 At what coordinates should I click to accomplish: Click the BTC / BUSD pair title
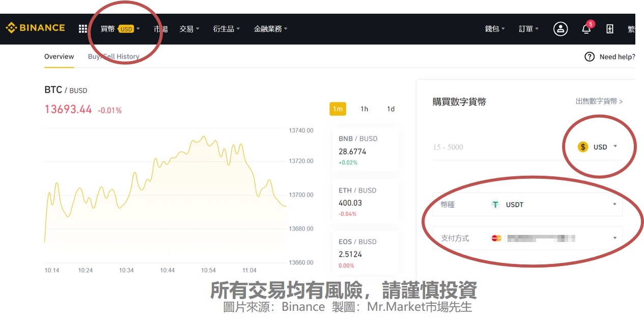pyautogui.click(x=66, y=90)
